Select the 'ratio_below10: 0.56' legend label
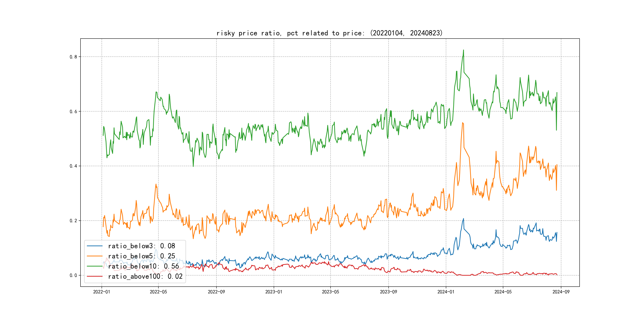Viewport: 644px width, 322px height. [x=144, y=266]
